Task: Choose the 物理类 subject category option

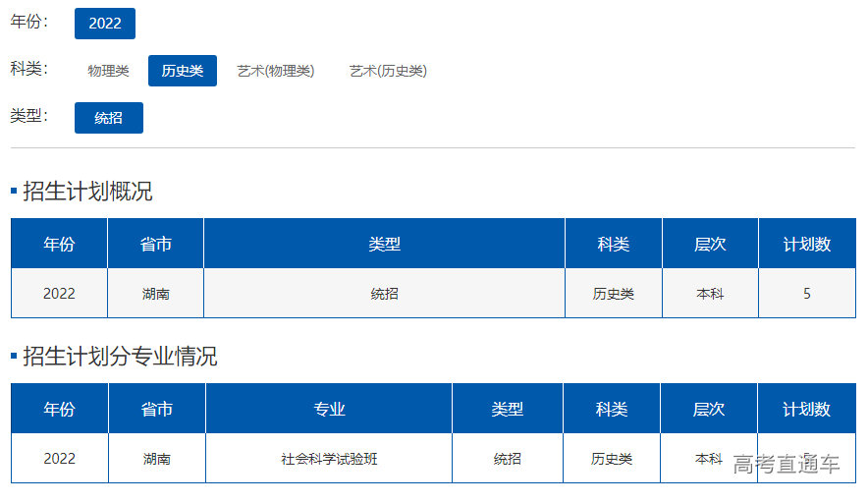Action: point(108,71)
